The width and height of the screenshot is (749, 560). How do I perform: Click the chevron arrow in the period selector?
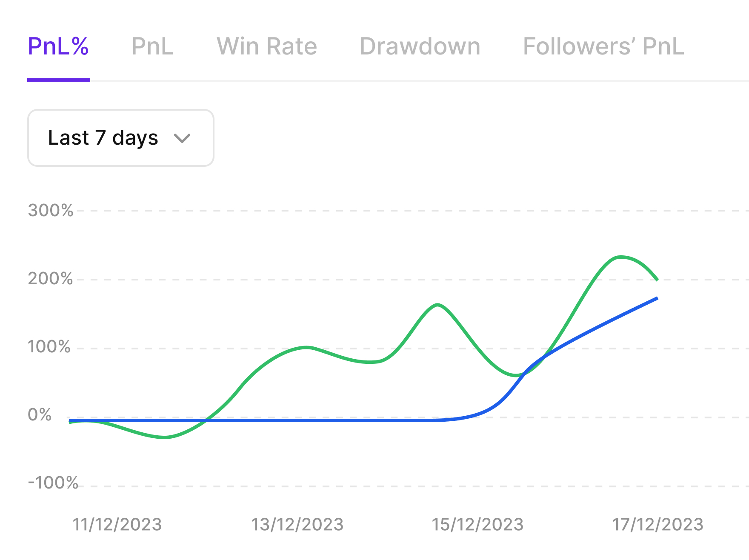tap(182, 138)
